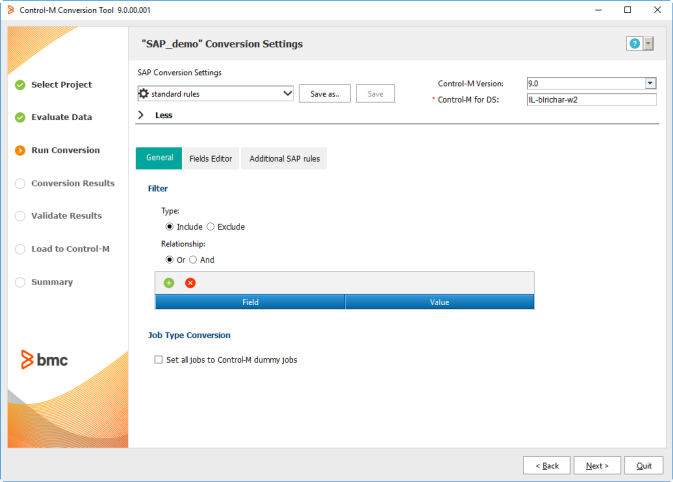Click the Filter section heading
Image resolution: width=673 pixels, height=482 pixels.
pos(158,188)
